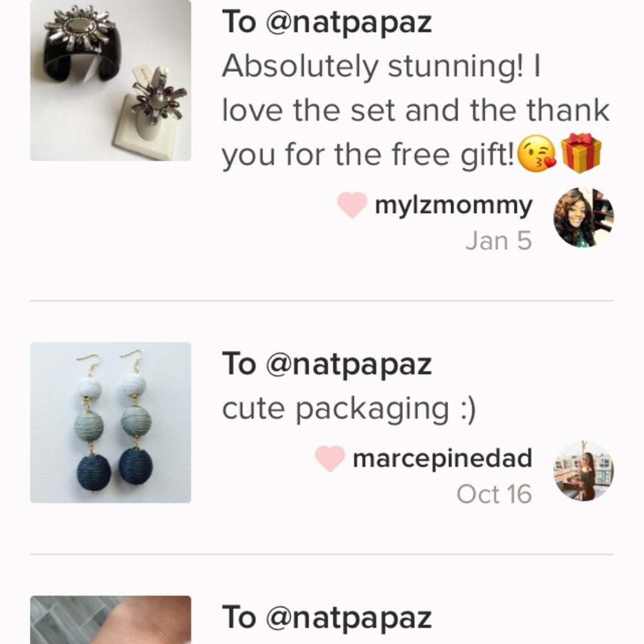644x644 pixels.
Task: Open marcepinedad's round avatar
Action: pyautogui.click(x=583, y=471)
